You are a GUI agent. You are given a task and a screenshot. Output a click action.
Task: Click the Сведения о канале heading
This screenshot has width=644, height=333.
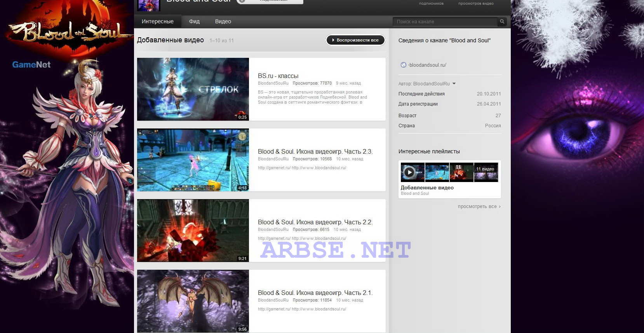coord(444,40)
